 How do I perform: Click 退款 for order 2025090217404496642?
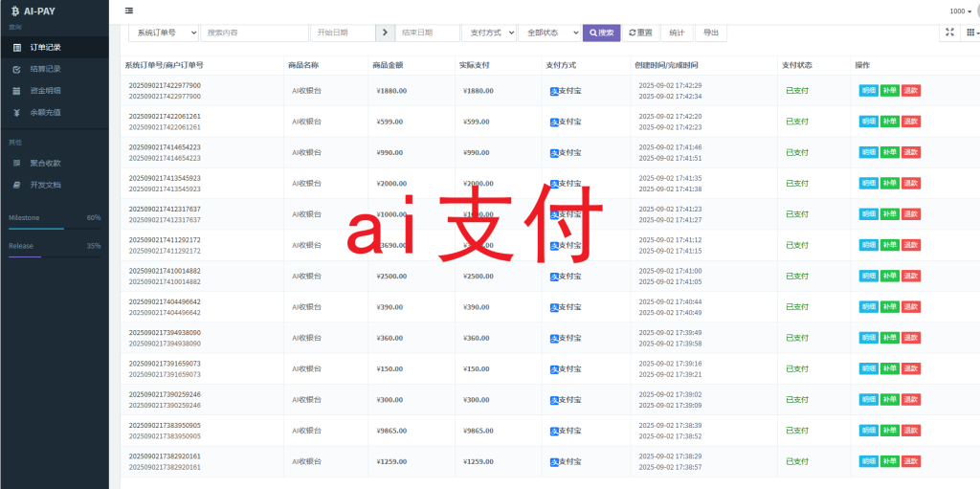(x=911, y=307)
